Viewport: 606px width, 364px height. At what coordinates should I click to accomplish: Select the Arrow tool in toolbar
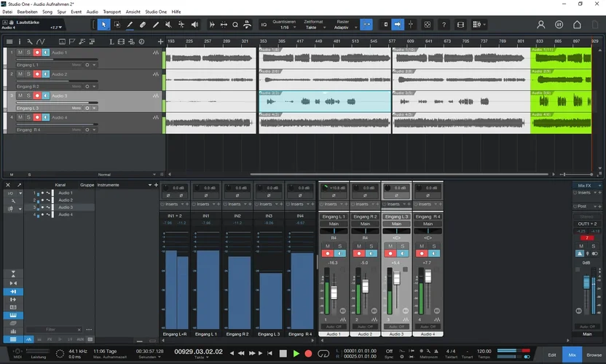coord(103,25)
